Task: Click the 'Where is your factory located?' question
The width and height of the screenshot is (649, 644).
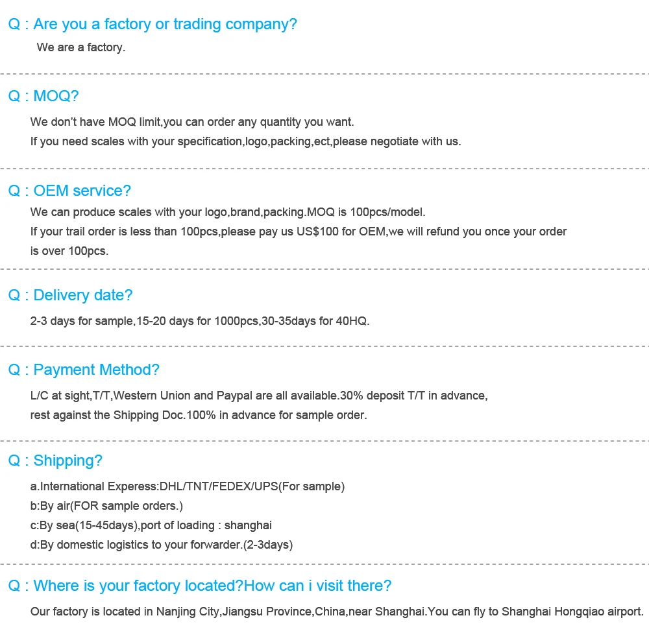Action: [x=199, y=586]
